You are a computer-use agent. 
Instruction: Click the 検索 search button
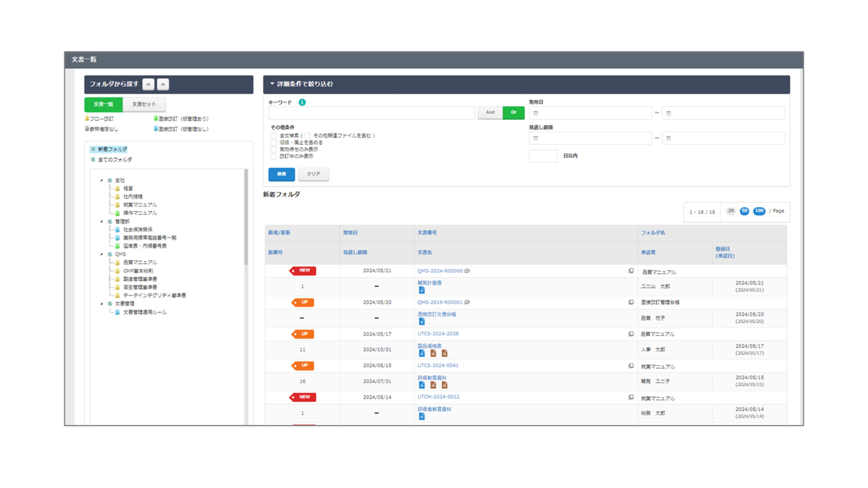[282, 174]
